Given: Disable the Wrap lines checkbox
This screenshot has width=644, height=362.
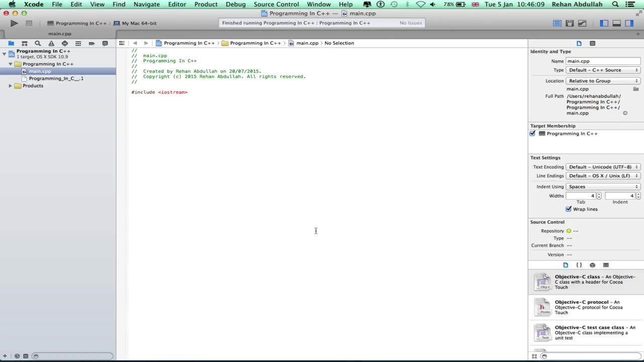Looking at the screenshot, I should coord(569,209).
